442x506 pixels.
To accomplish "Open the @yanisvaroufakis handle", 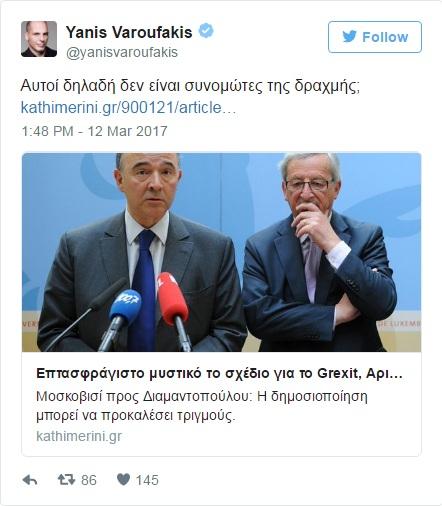I will coord(122,52).
